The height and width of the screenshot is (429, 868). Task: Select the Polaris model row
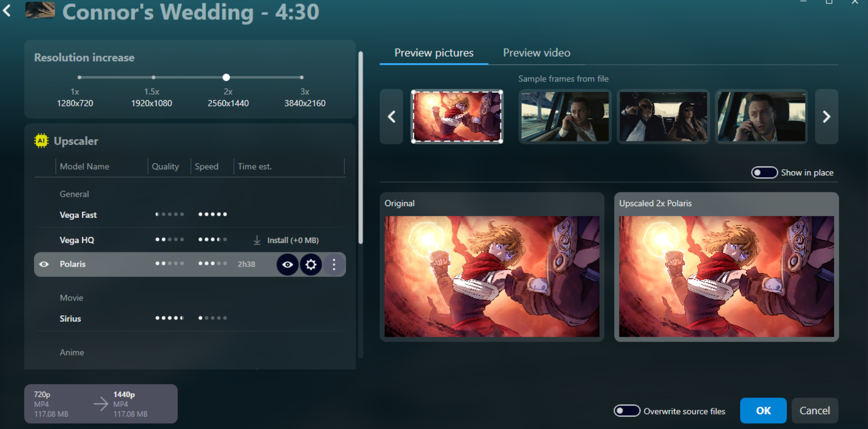(190, 265)
